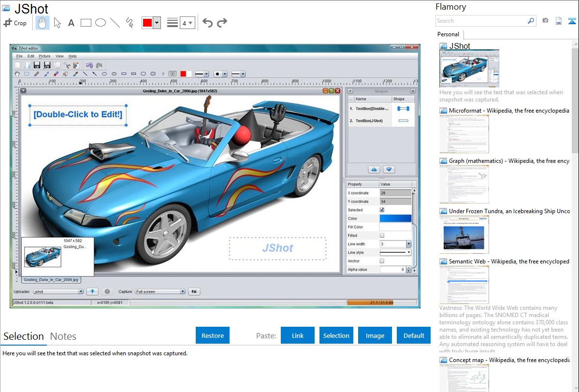Open the color dropdown arrow beside red swatch

[x=157, y=23]
